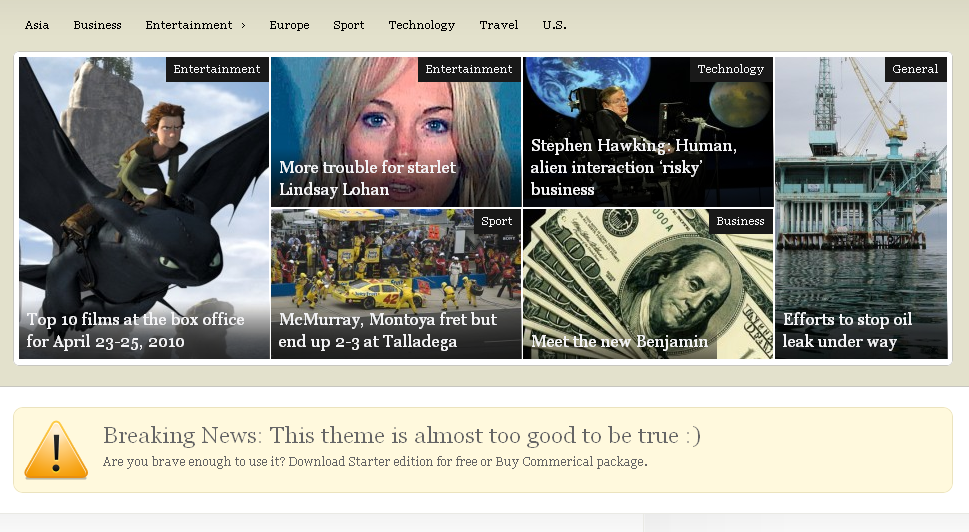Open the Asia menu item
969x532 pixels.
coord(36,25)
